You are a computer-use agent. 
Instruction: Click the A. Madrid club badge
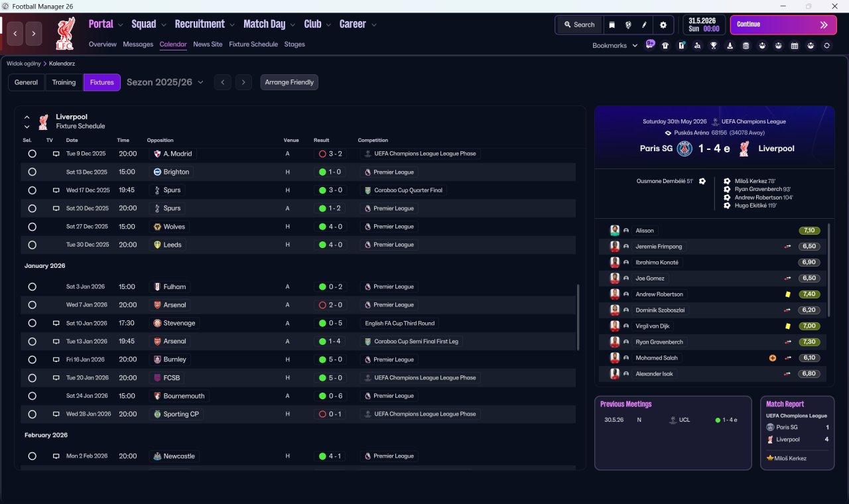click(x=157, y=154)
